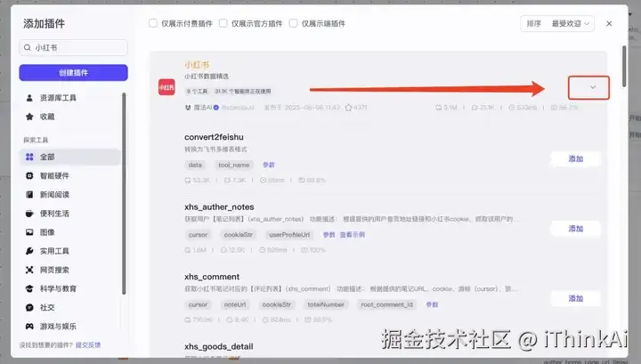Click the 游戏与娱乐 gamepad icon

[29, 326]
